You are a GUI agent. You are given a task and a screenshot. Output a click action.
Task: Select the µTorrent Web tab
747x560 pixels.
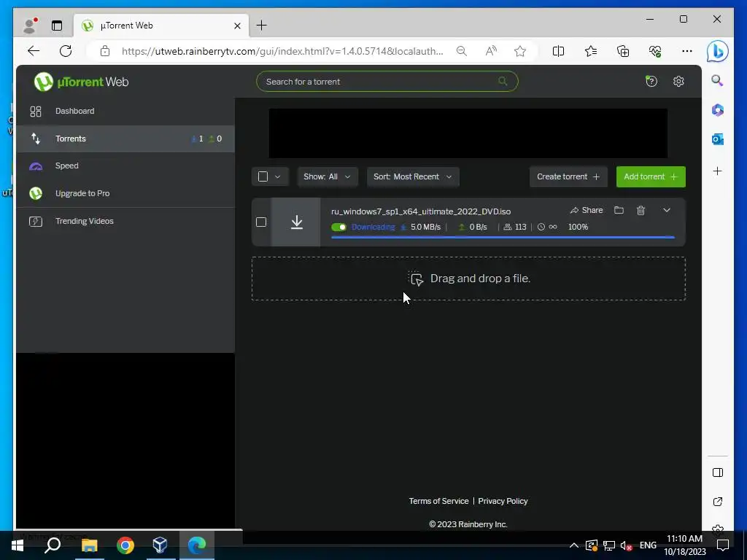tap(161, 26)
